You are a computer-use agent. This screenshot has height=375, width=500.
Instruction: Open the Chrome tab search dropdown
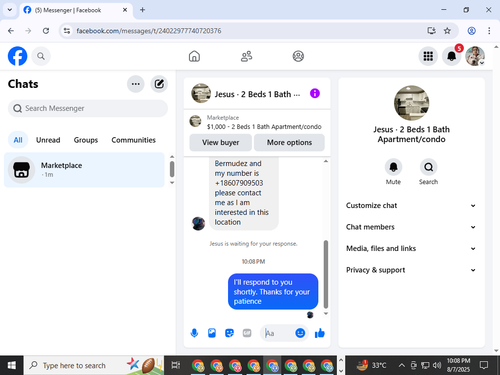point(10,10)
